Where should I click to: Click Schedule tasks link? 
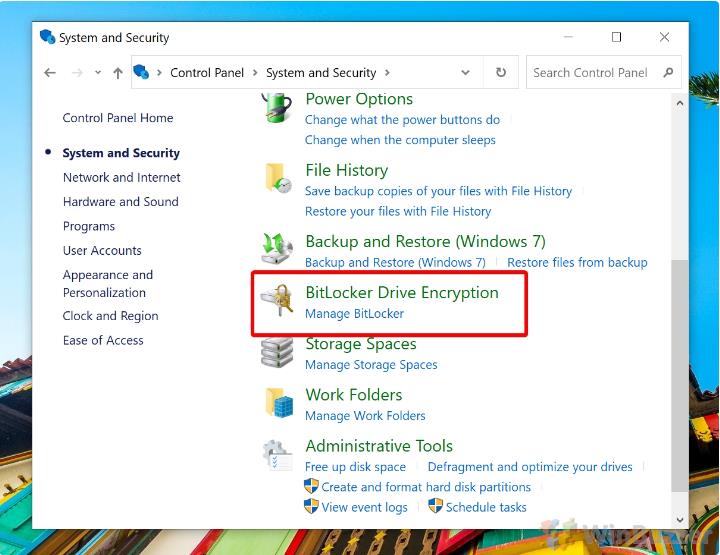[x=486, y=507]
